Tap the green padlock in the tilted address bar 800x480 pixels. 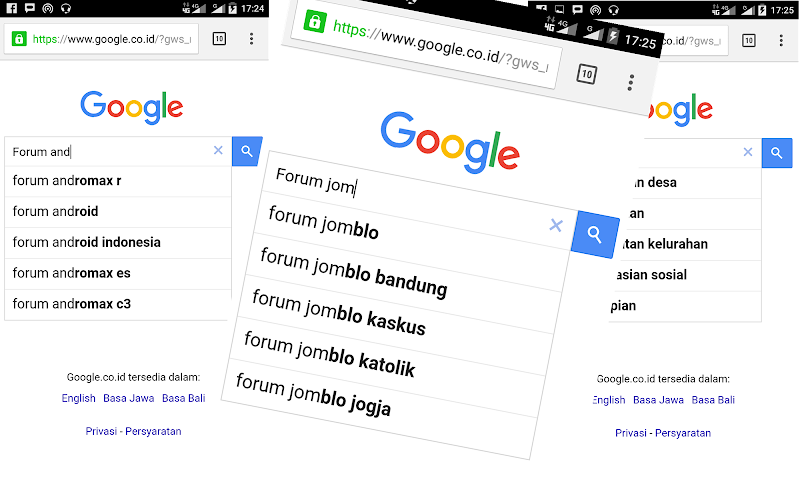click(314, 22)
